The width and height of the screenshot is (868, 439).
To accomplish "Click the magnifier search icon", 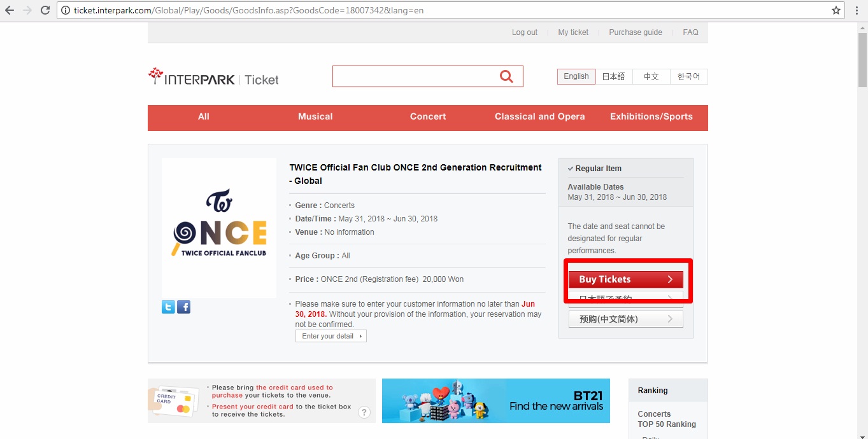I will point(506,76).
